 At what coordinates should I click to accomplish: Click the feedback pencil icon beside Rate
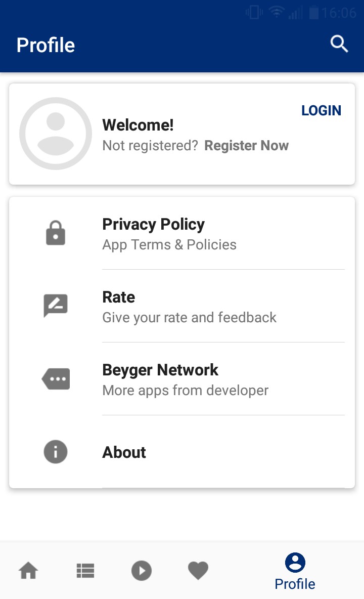(56, 306)
